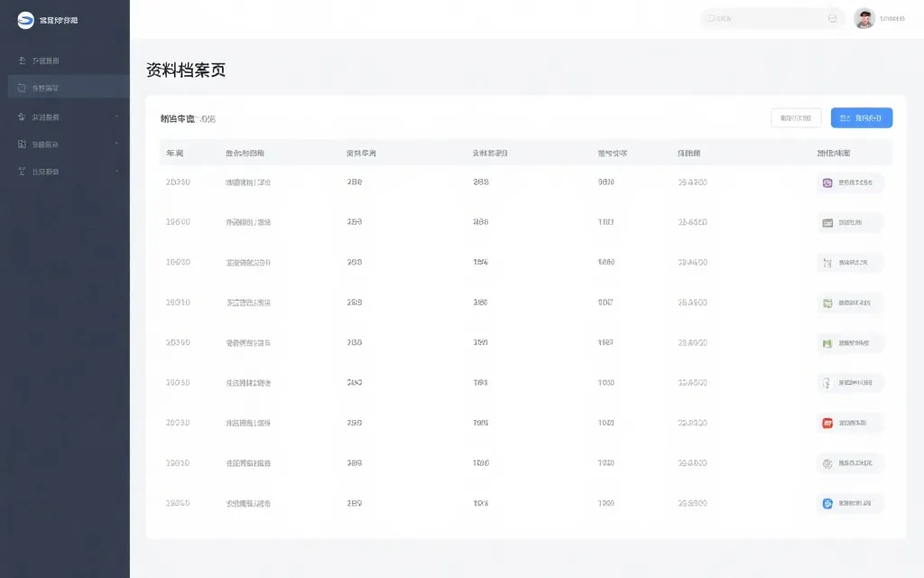This screenshot has width=924, height=578.
Task: Click the highlighted sidebar item's document icon
Action: [21, 88]
